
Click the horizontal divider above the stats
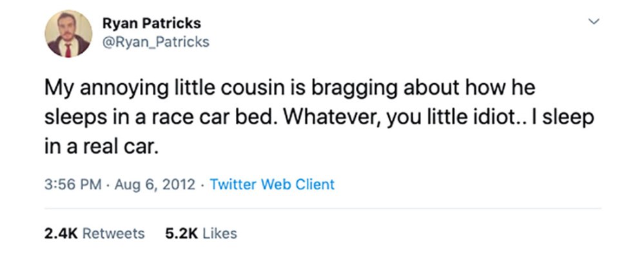coord(322,209)
